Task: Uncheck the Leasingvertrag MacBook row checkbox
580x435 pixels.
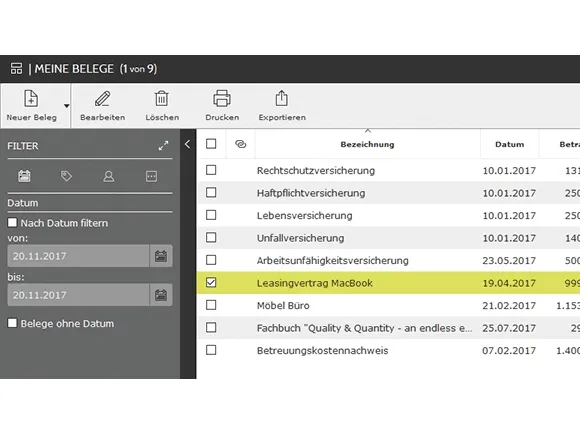Action: [211, 283]
